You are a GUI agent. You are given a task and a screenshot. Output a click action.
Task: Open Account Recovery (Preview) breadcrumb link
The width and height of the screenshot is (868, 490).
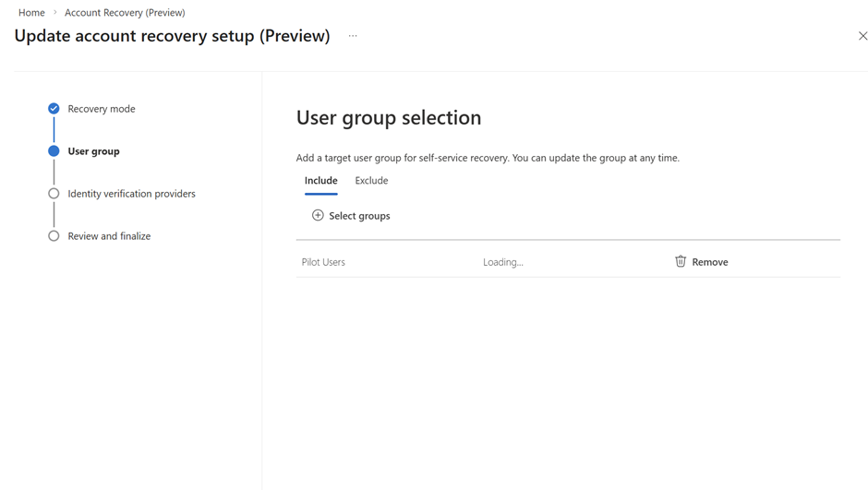point(125,13)
